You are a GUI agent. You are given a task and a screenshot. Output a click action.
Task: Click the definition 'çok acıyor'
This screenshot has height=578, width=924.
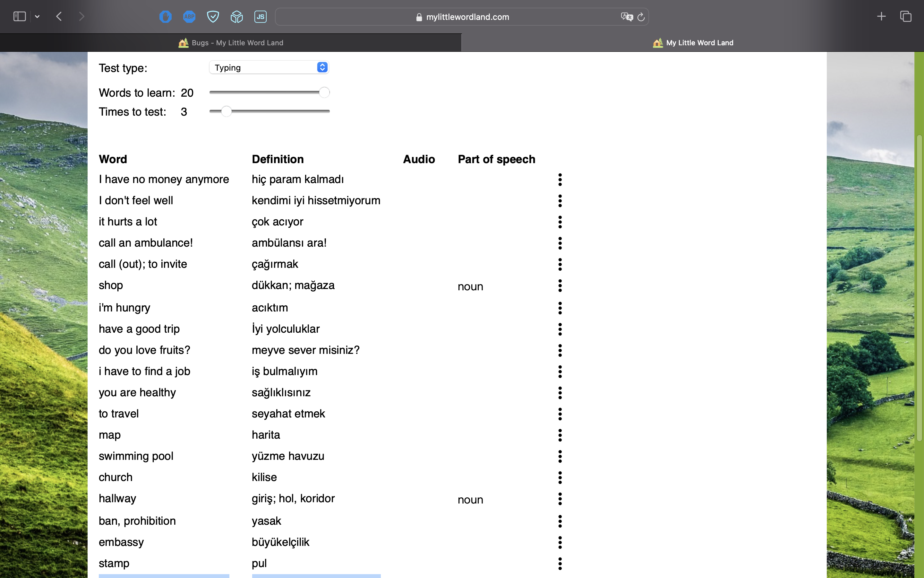click(x=277, y=222)
